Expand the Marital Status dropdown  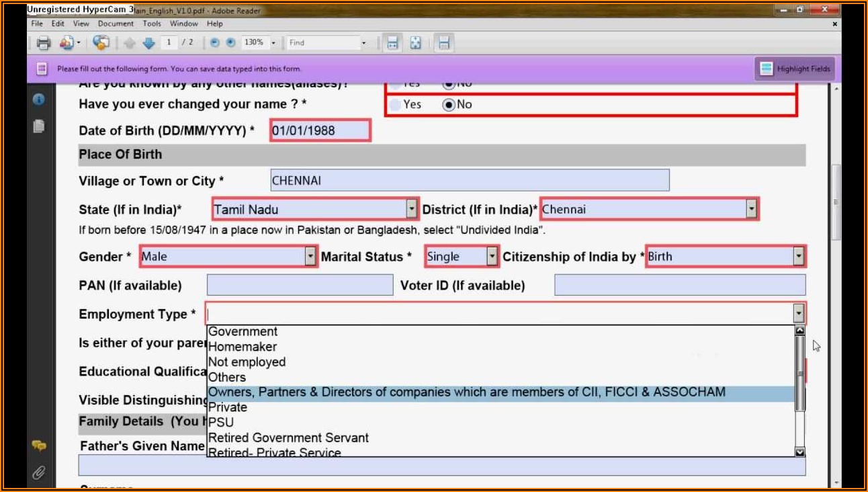[x=492, y=256]
